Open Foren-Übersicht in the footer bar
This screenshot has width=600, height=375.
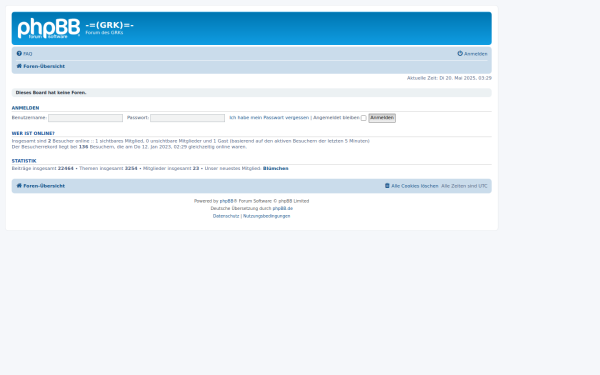click(x=44, y=186)
